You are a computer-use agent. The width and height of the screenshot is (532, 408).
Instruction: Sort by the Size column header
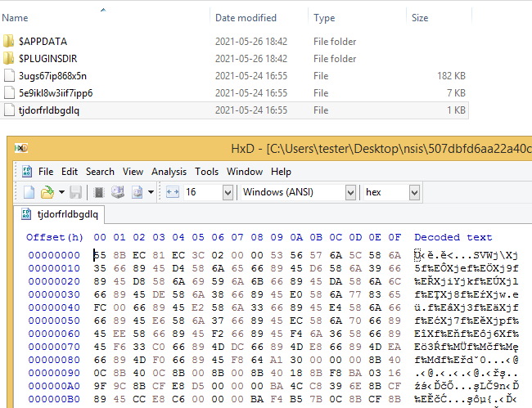pyautogui.click(x=420, y=18)
